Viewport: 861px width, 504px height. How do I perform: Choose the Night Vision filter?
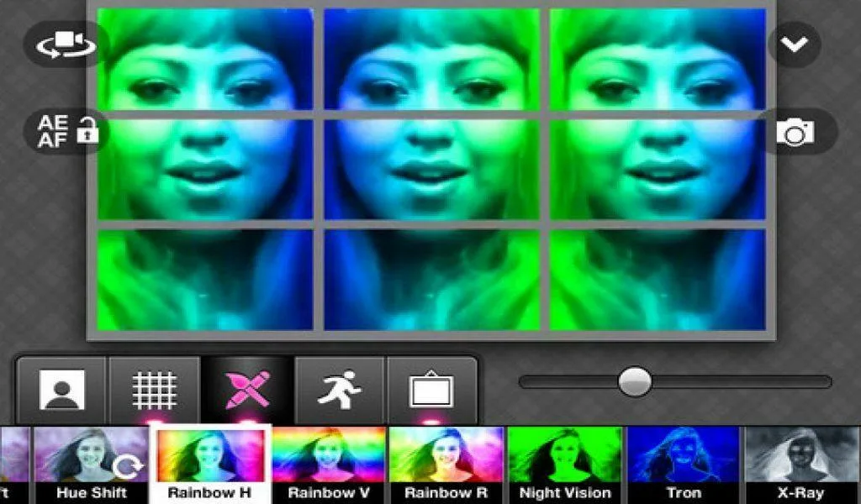point(565,465)
